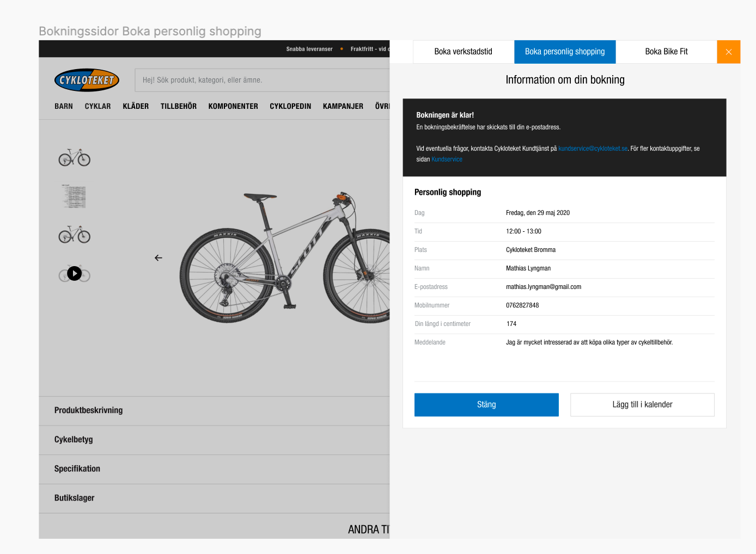
Task: Click the message text about cykeltillbehör
Action: [589, 342]
